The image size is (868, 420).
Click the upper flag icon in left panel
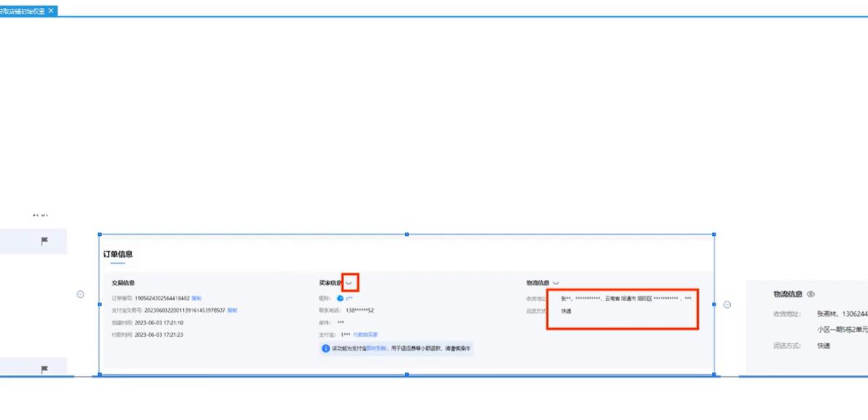(44, 241)
